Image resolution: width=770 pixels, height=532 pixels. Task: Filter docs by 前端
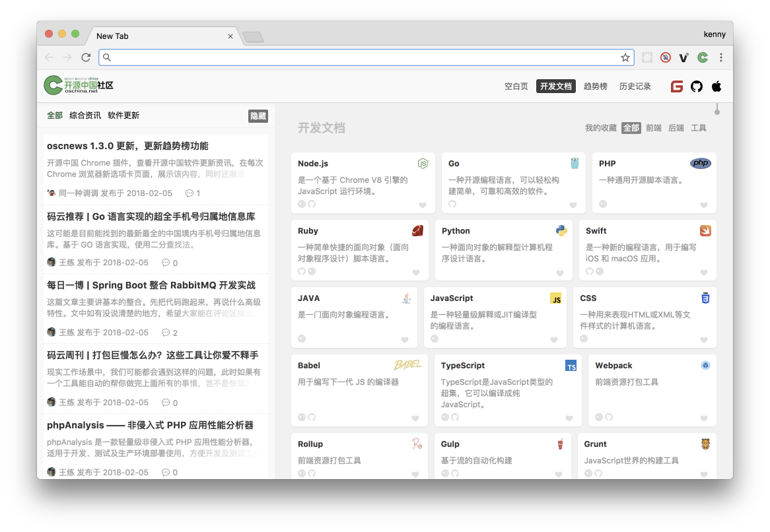(654, 128)
